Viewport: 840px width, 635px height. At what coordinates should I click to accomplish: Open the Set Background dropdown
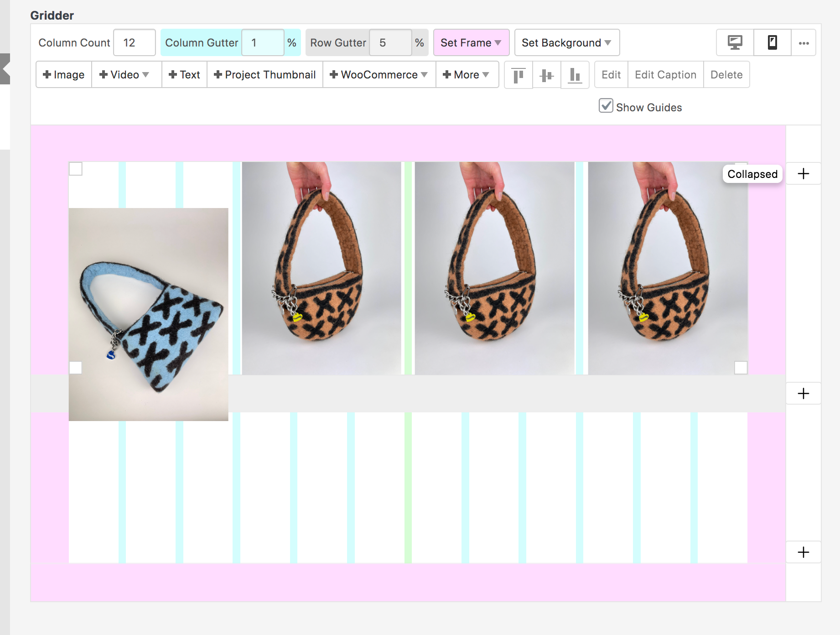tap(566, 43)
